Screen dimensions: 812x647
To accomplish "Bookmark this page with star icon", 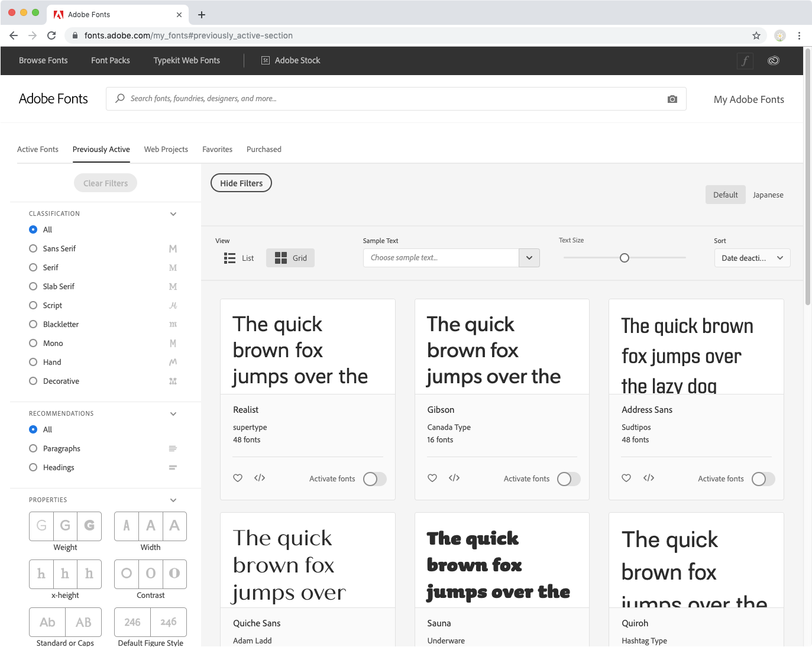I will [x=756, y=35].
